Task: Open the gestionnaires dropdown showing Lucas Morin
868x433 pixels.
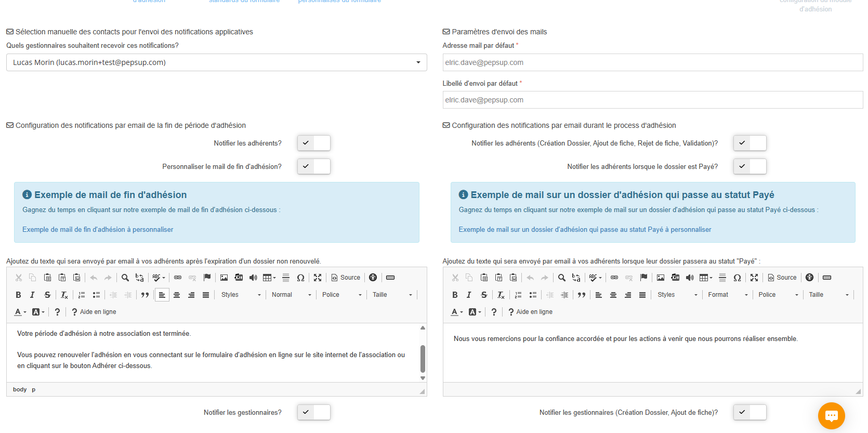Action: 216,62
